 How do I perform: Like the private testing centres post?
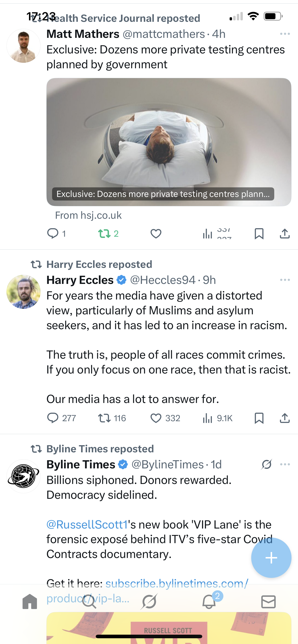pos(156,234)
